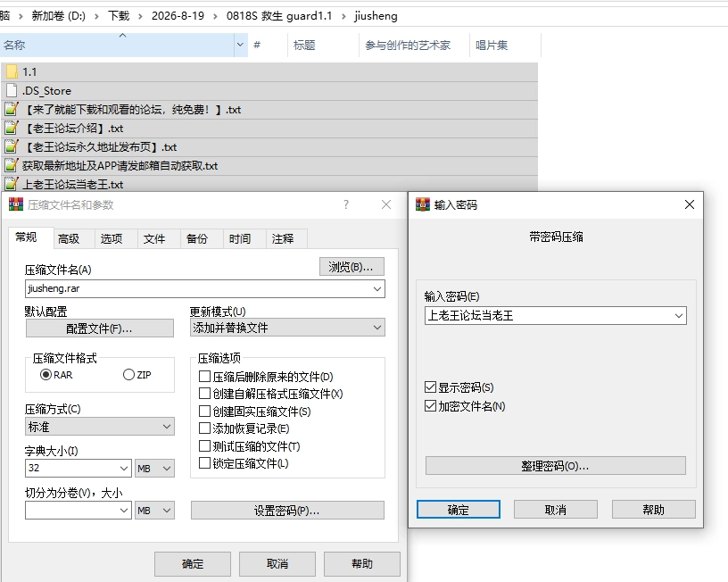
Task: Select the 【老王论坛介绍】.txt file icon
Action: (x=12, y=128)
